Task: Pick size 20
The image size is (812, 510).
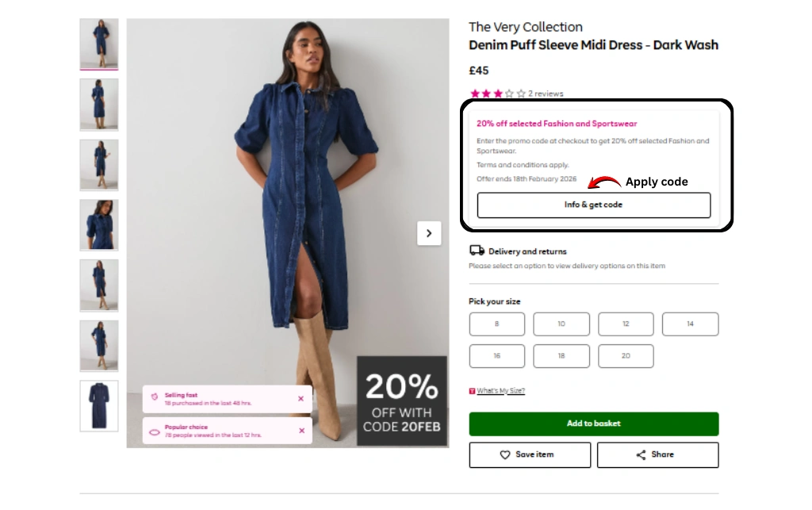Action: tap(626, 356)
